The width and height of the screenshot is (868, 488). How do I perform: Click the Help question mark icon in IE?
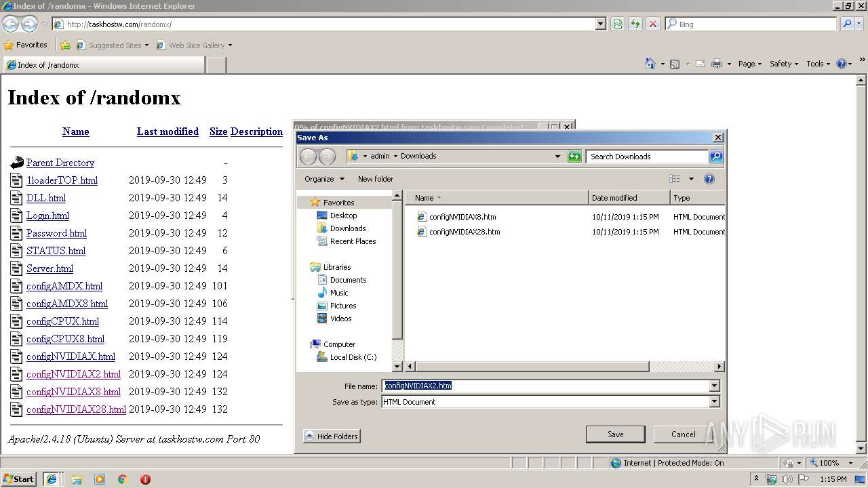tap(842, 64)
